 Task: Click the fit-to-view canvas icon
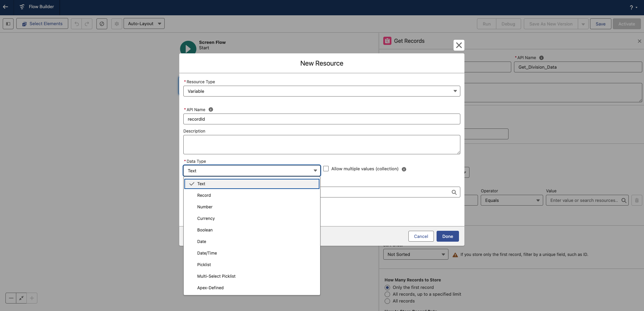tap(21, 298)
